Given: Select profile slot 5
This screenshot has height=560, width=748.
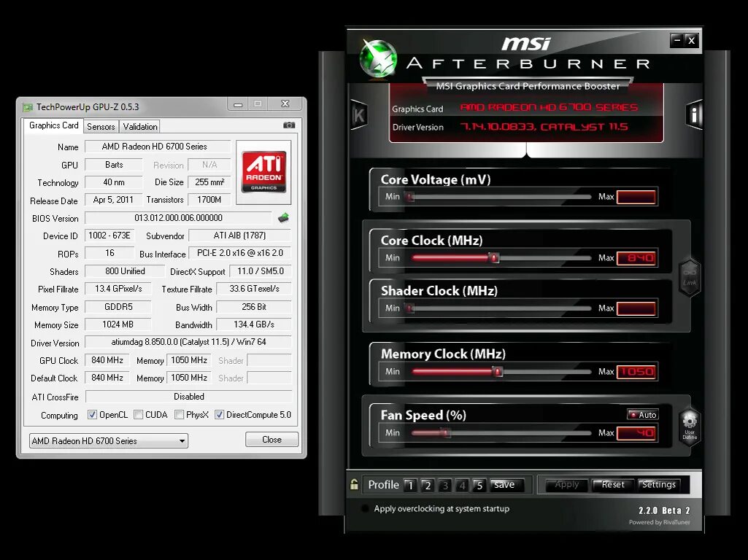Looking at the screenshot, I should click(x=479, y=485).
